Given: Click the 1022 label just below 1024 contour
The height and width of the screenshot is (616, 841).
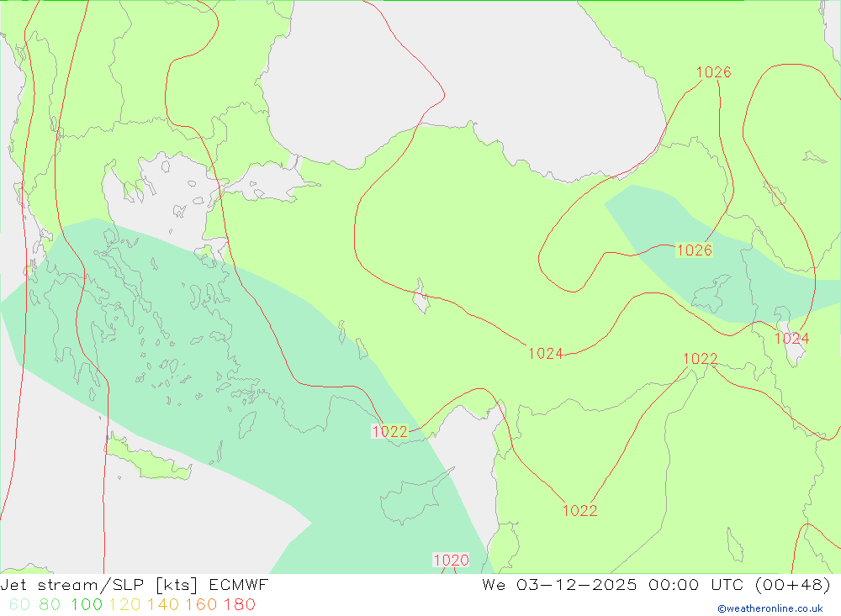Looking at the screenshot, I should (700, 359).
